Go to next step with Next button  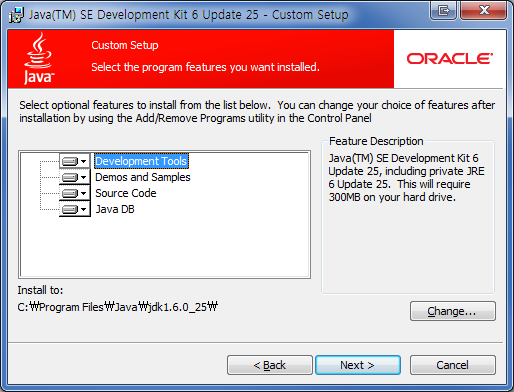pyautogui.click(x=358, y=365)
